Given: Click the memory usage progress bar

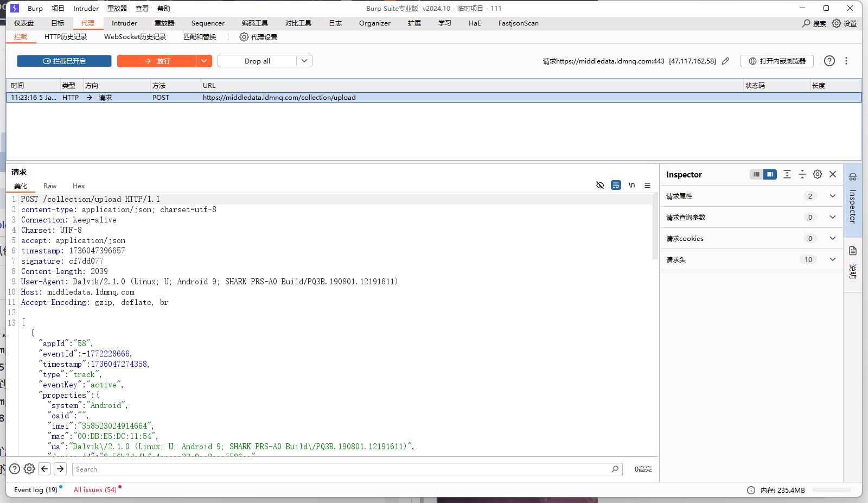Looking at the screenshot, I should coord(832,490).
